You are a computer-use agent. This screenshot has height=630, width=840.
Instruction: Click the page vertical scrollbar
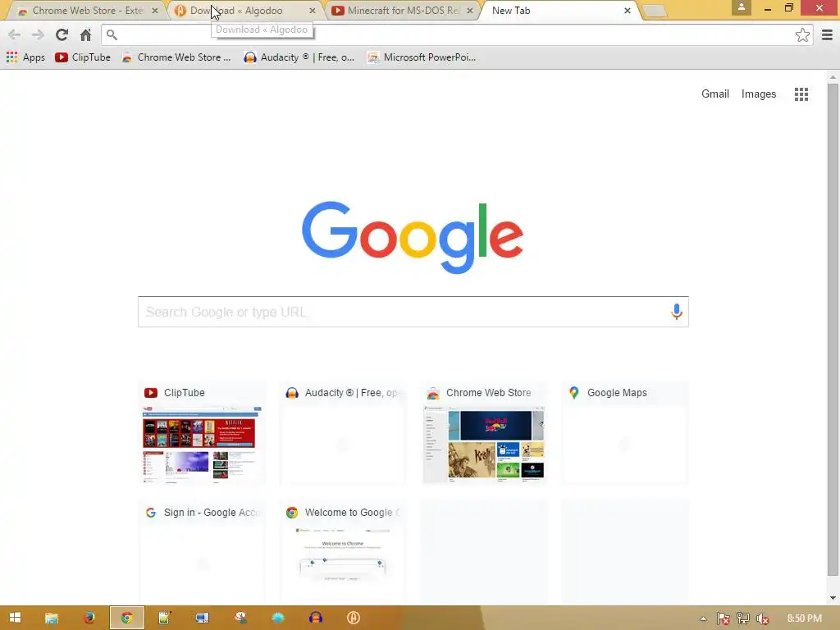click(833, 330)
